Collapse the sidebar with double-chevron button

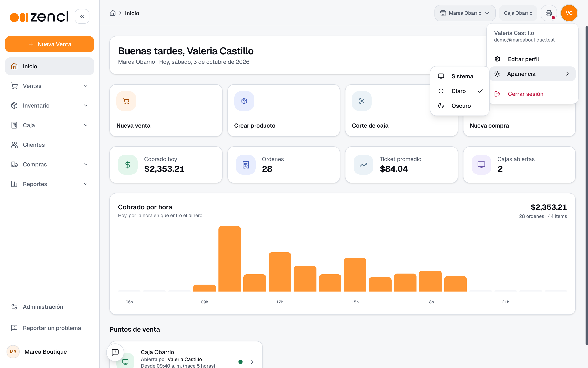tap(82, 16)
